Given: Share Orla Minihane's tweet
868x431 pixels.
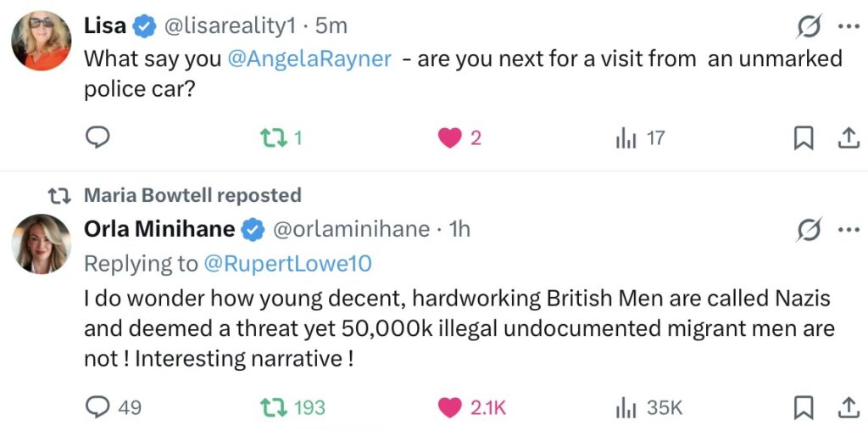Looking at the screenshot, I should click(x=848, y=408).
